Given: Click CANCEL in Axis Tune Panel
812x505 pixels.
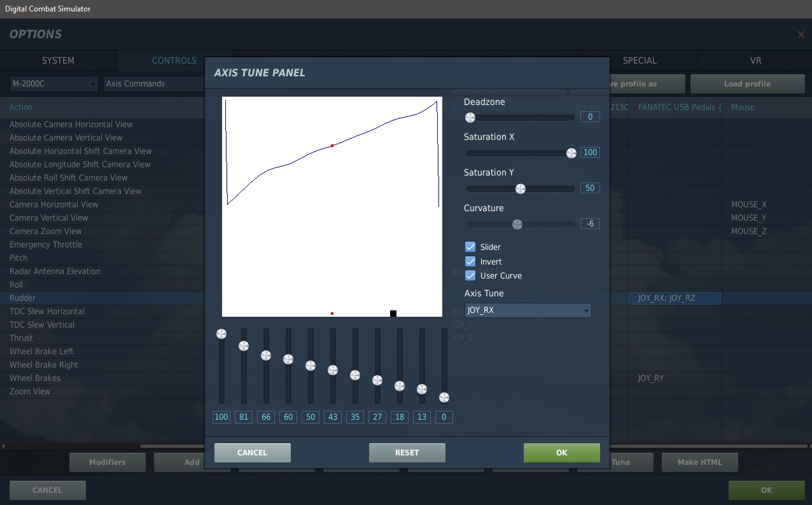Looking at the screenshot, I should (252, 453).
